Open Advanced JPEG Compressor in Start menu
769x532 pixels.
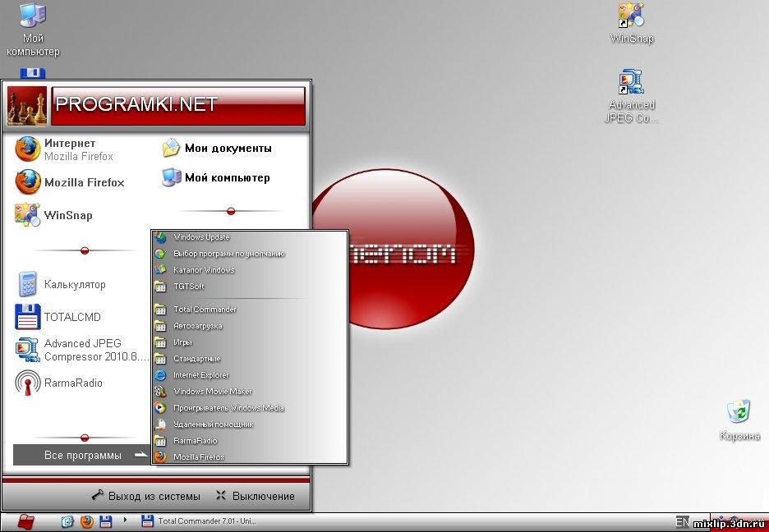tap(81, 350)
